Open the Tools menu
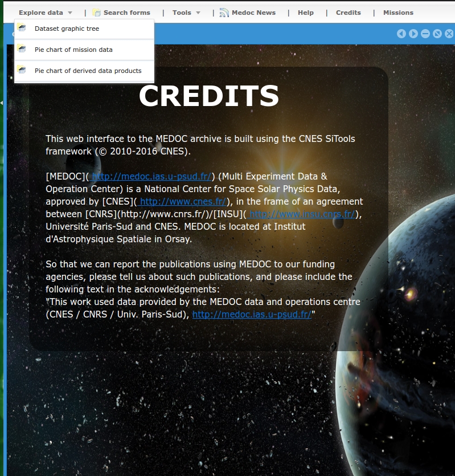This screenshot has height=476, width=455. 186,13
